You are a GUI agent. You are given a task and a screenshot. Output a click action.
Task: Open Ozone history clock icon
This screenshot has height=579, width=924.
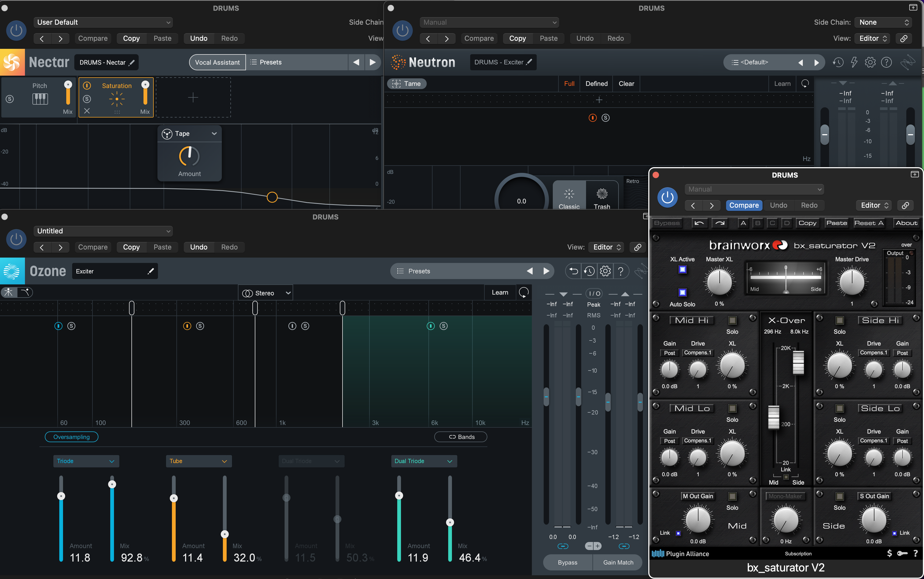(x=589, y=271)
